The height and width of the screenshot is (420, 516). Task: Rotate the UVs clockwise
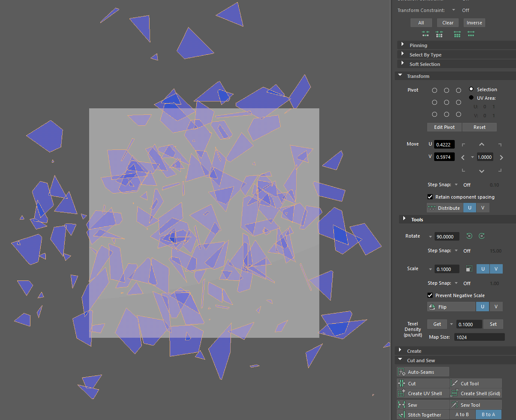coord(482,236)
